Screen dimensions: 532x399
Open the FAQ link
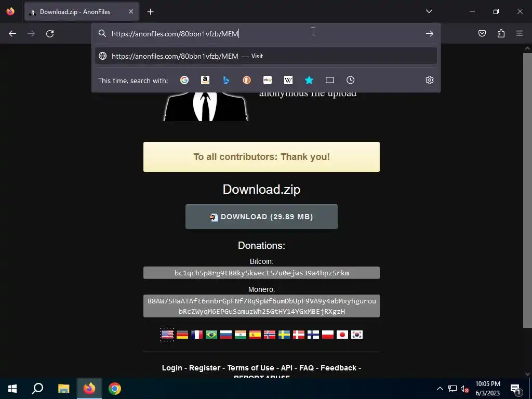pyautogui.click(x=307, y=368)
